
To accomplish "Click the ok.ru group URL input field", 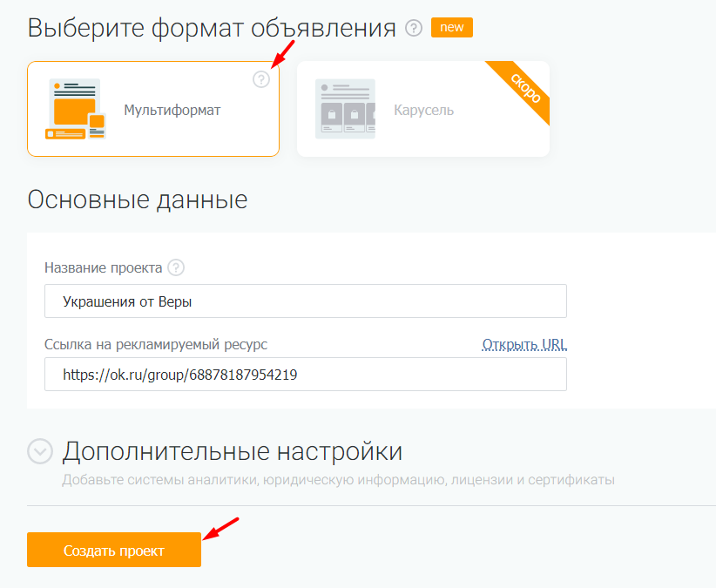I will tap(305, 375).
